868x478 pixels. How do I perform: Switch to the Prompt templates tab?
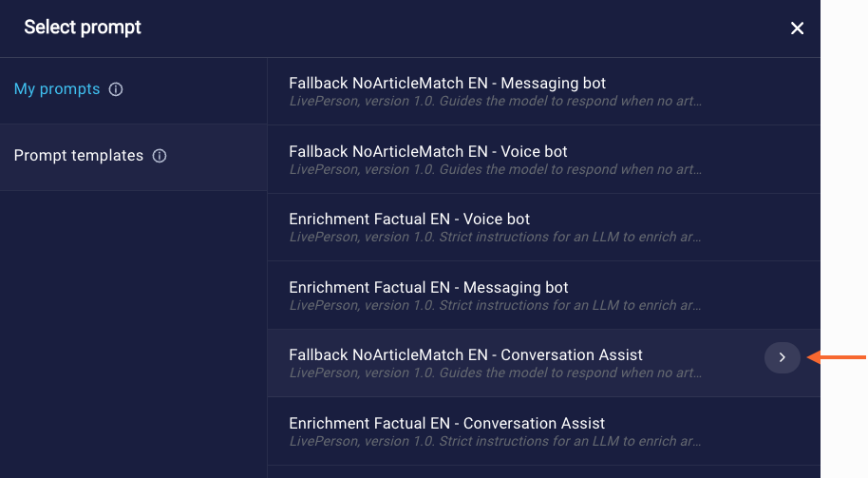(79, 156)
